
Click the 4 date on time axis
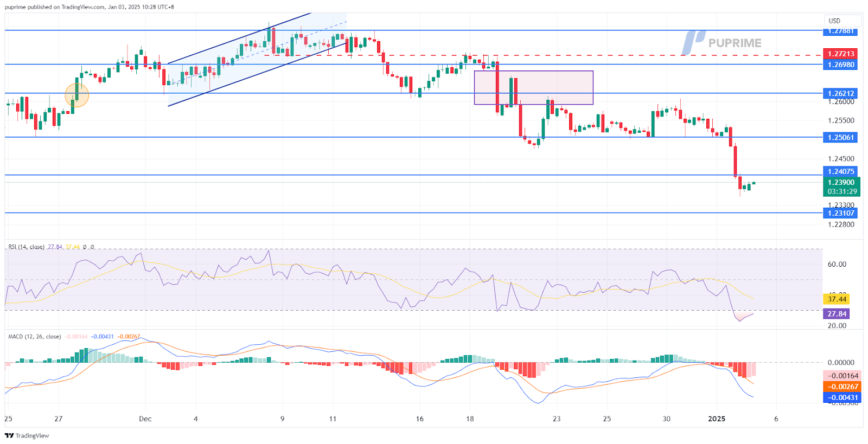pos(196,419)
